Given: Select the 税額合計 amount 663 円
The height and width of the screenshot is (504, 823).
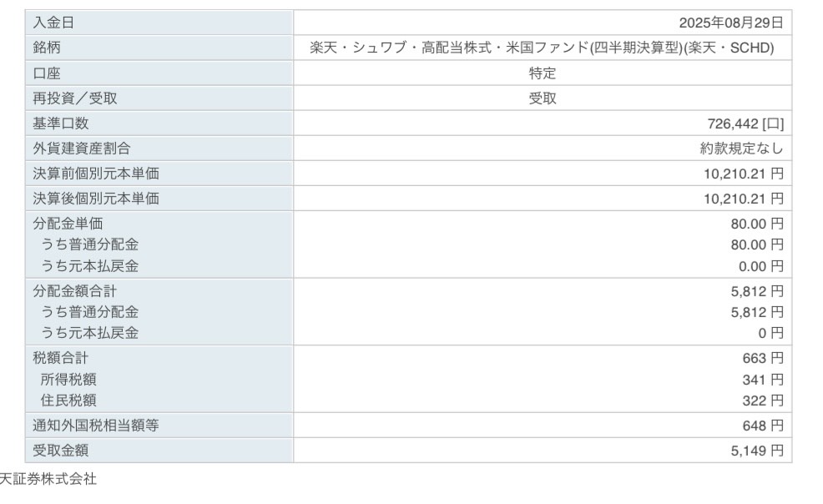Looking at the screenshot, I should pyautogui.click(x=763, y=358).
